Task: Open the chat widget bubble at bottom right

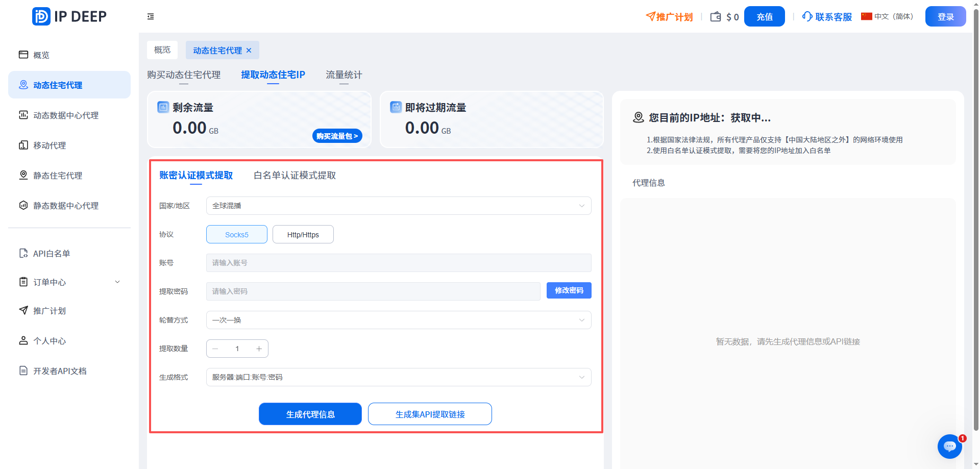Action: 949,447
